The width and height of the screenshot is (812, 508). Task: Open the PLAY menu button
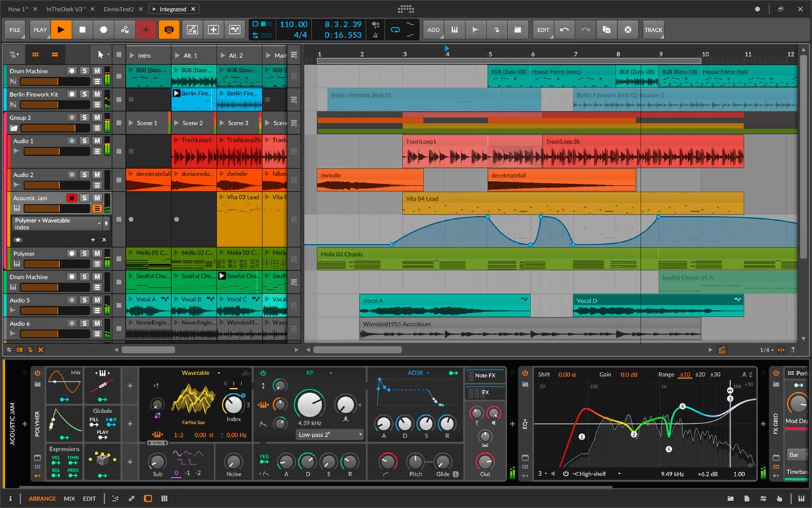tap(40, 30)
